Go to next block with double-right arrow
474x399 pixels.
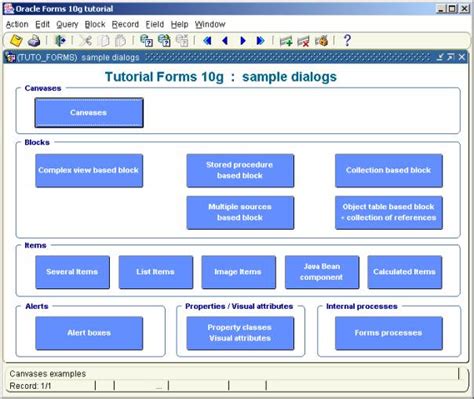coord(261,41)
